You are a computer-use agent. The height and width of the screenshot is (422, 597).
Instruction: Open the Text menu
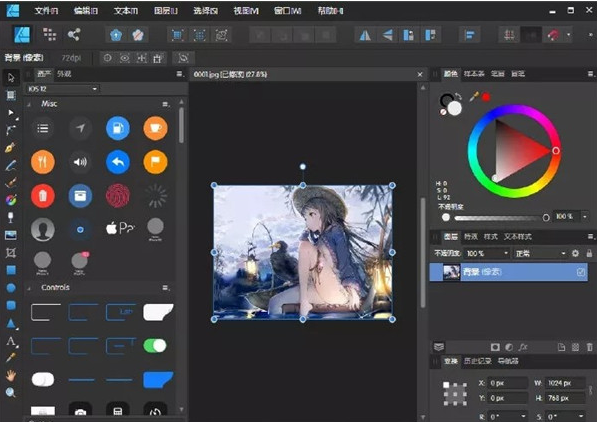(126, 11)
